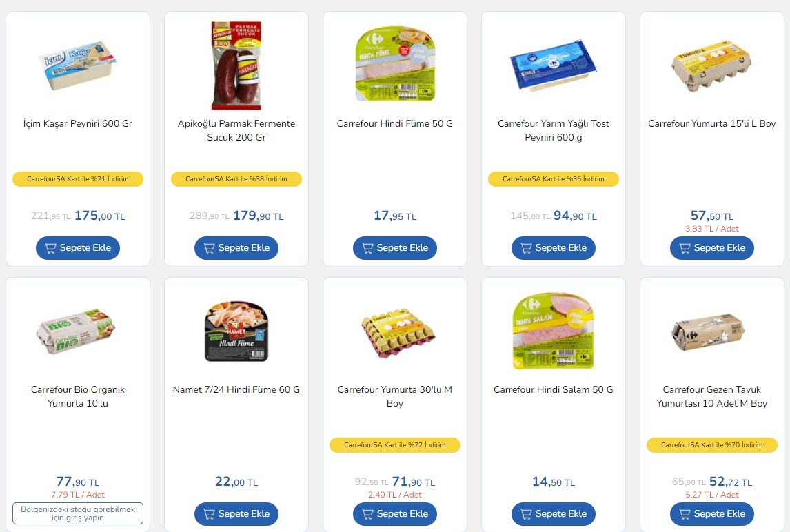The width and height of the screenshot is (790, 532).
Task: Click the Carrefour Yumurta 15'li egg carton image
Action: coord(711,65)
